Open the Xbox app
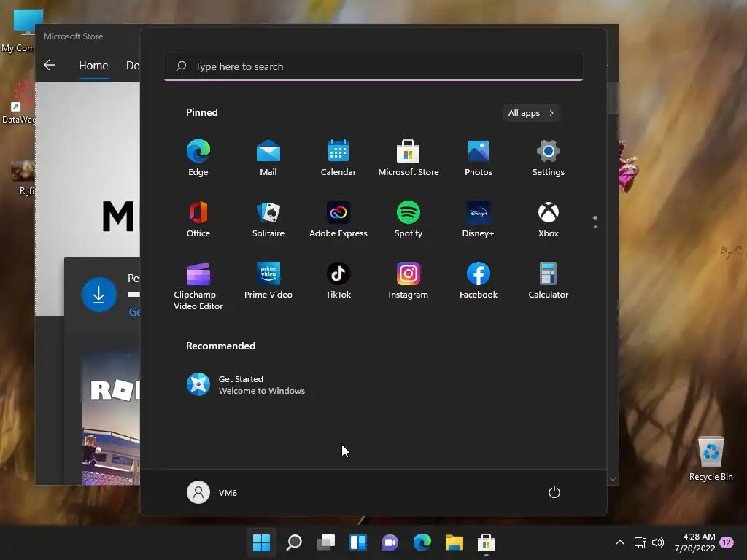747x560 pixels. click(549, 219)
